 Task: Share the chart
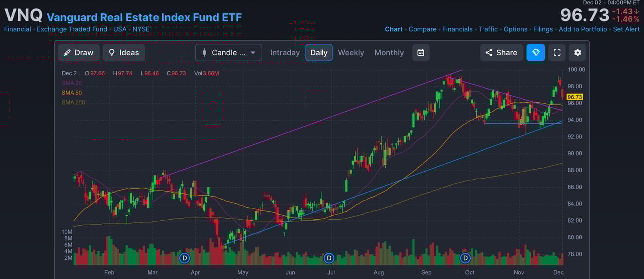(x=502, y=53)
